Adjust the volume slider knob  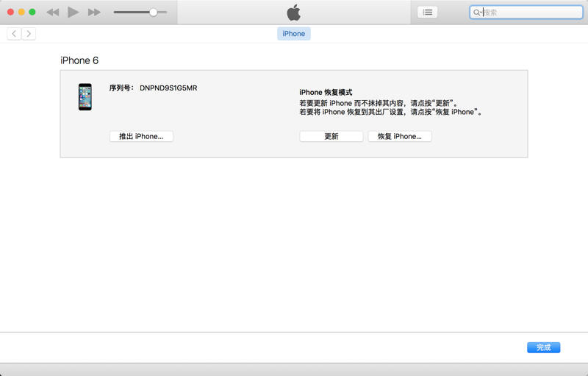click(153, 13)
